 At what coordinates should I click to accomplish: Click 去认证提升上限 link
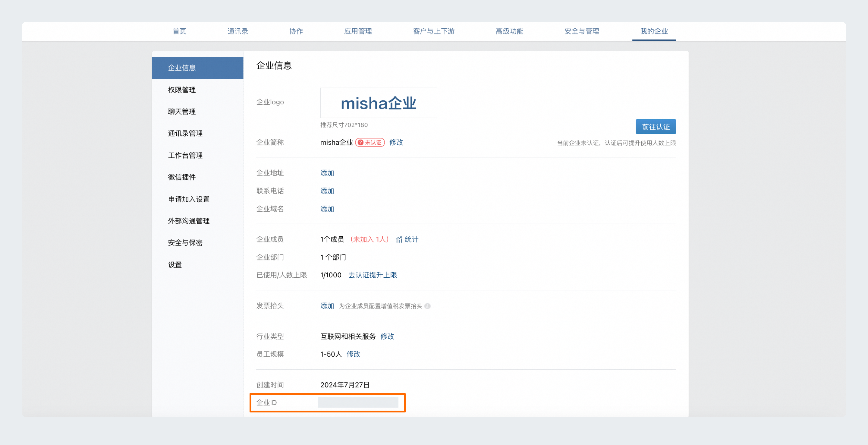(373, 275)
